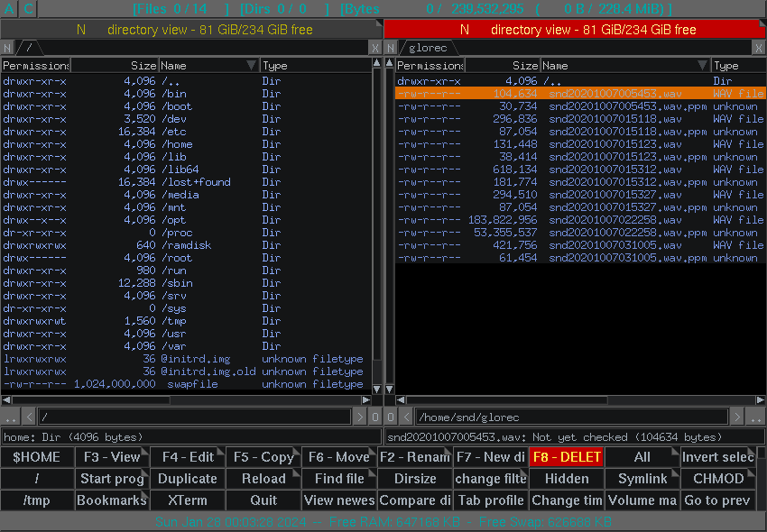Open sort dropdown on left Name column
Screen dimensions: 767x532
[251, 66]
